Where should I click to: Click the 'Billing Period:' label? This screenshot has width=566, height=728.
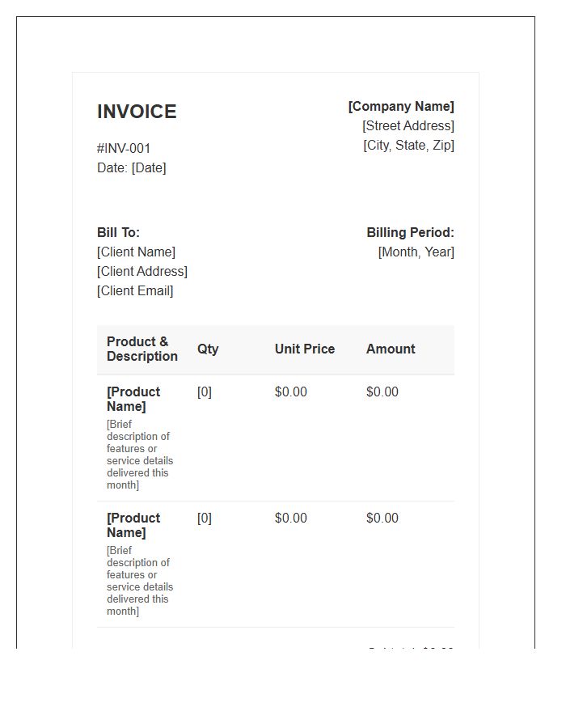pyautogui.click(x=411, y=233)
